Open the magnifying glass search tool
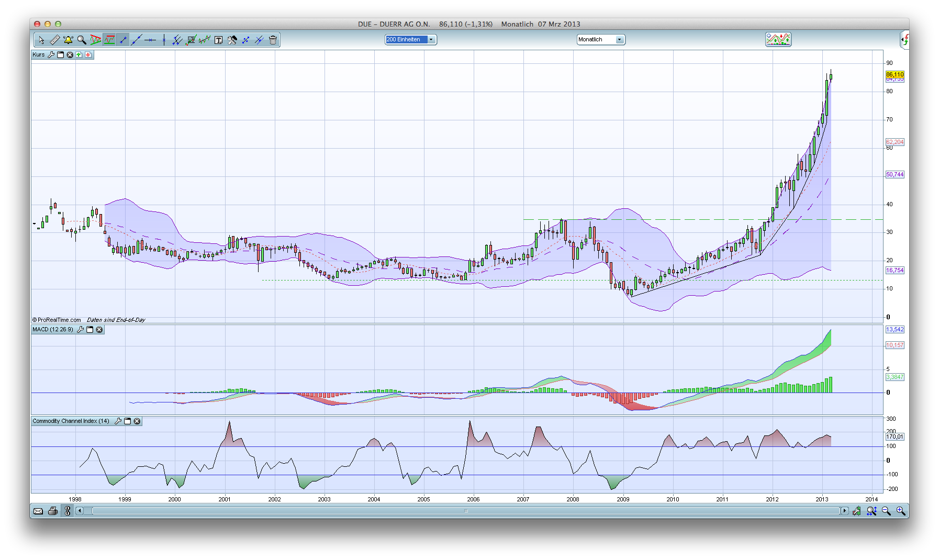This screenshot has height=560, width=939. pos(82,40)
